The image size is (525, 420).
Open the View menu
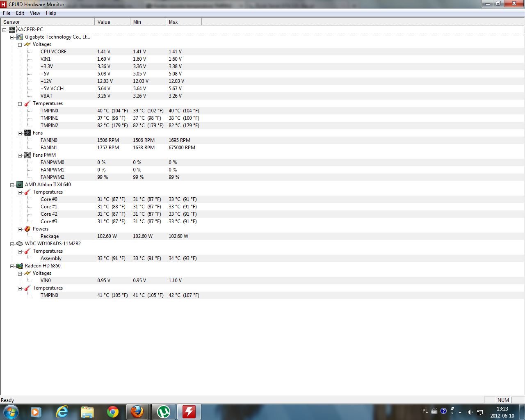point(35,13)
